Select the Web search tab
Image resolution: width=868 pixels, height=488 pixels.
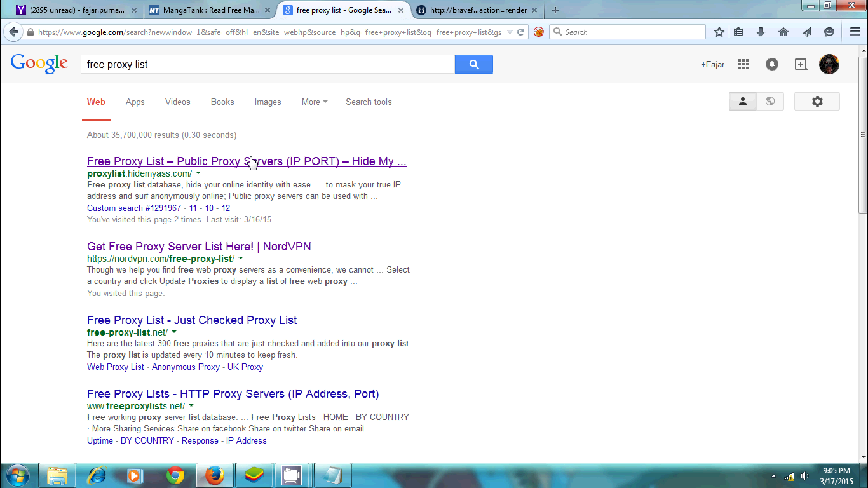point(96,102)
